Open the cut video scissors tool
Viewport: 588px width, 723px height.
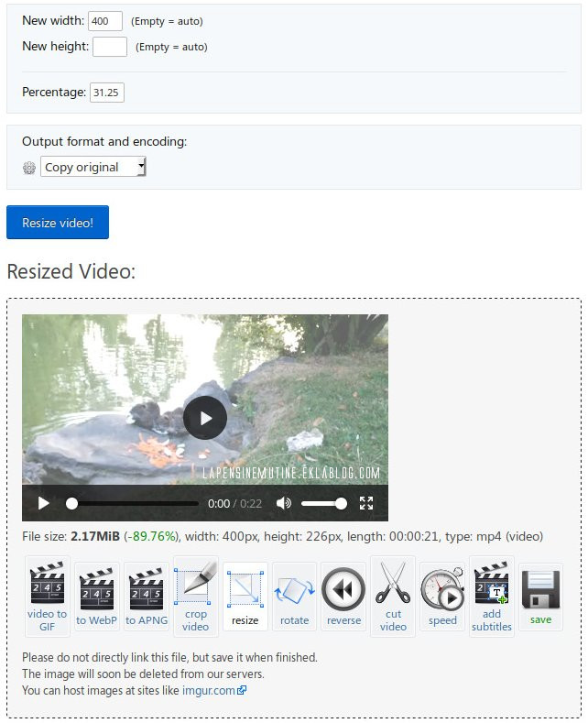[393, 596]
